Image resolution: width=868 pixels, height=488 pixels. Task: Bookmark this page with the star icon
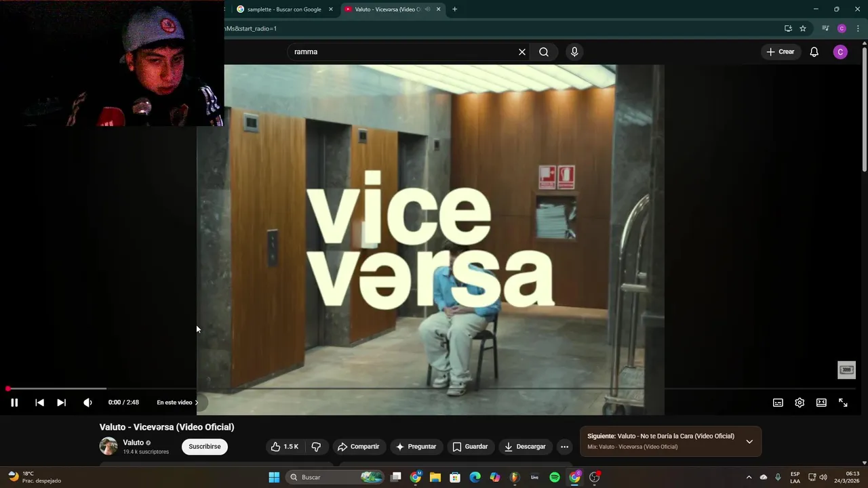click(803, 28)
